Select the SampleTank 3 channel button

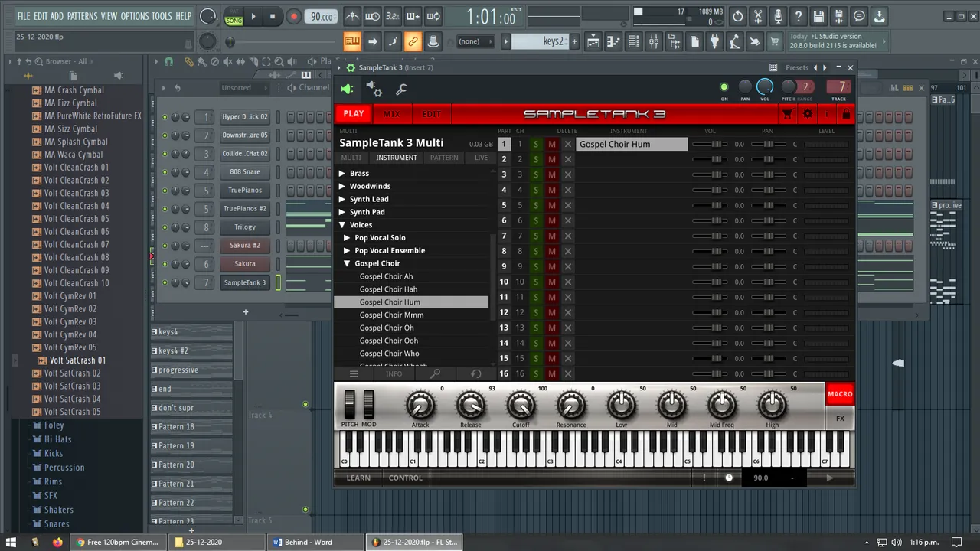click(x=245, y=282)
